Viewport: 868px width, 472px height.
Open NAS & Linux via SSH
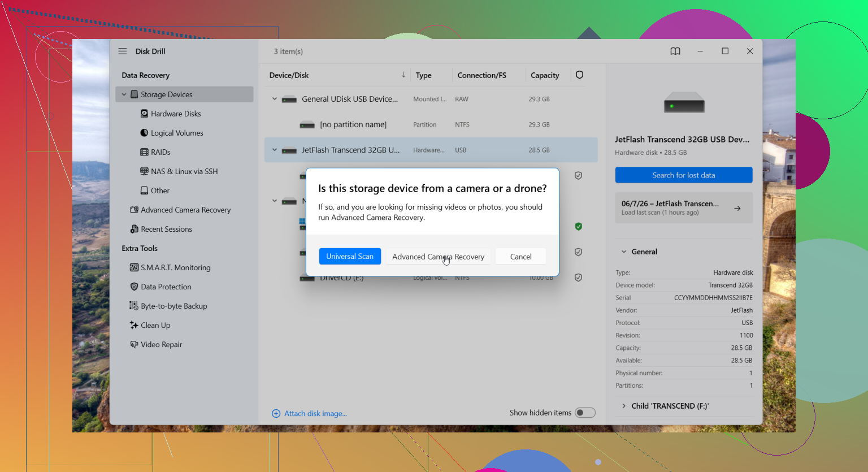(x=179, y=171)
